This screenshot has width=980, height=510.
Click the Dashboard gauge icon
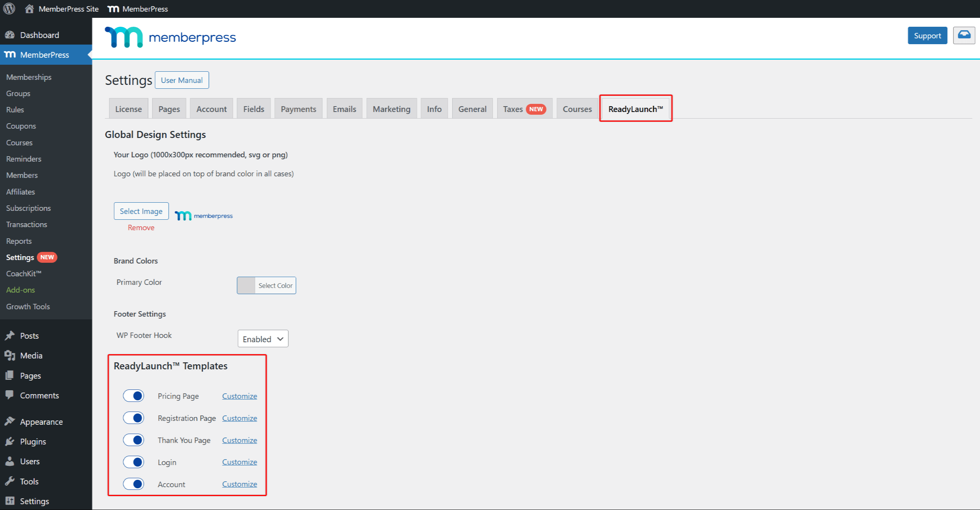tap(10, 35)
